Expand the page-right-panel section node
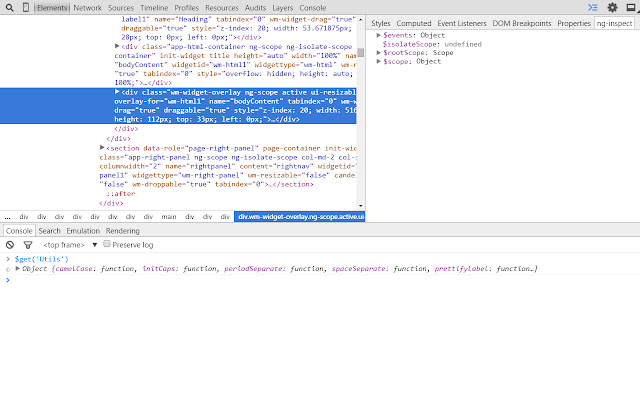This screenshot has height=400, width=640. 103,147
